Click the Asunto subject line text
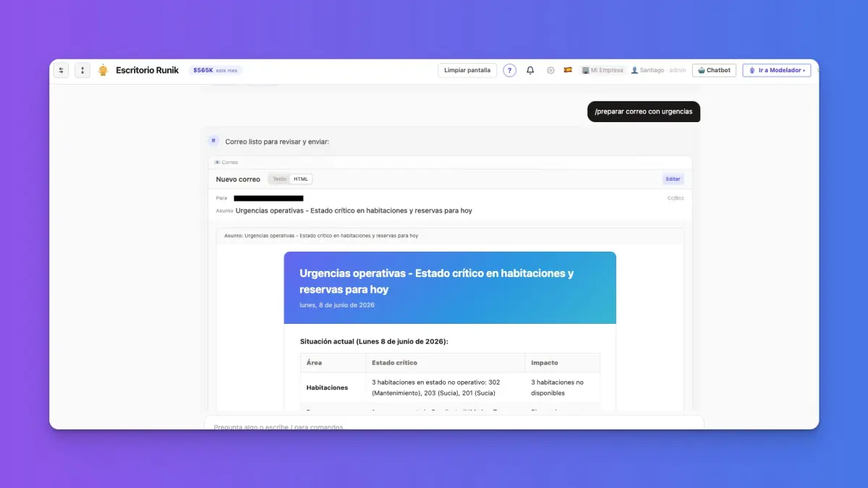Viewport: 868px width, 488px height. pos(354,210)
